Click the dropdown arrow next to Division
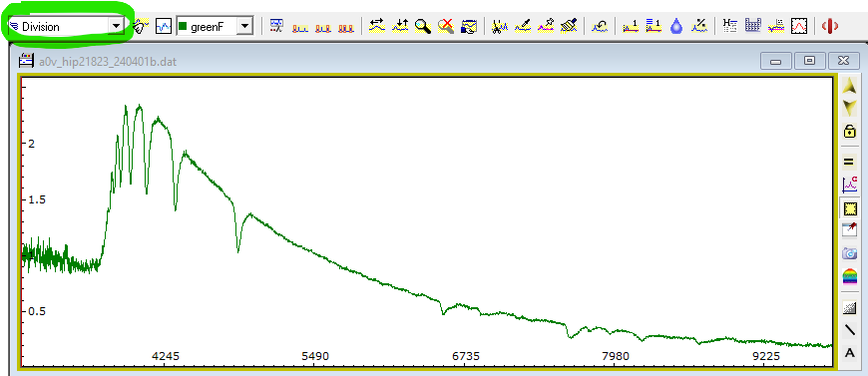The height and width of the screenshot is (376, 868). pos(116,26)
